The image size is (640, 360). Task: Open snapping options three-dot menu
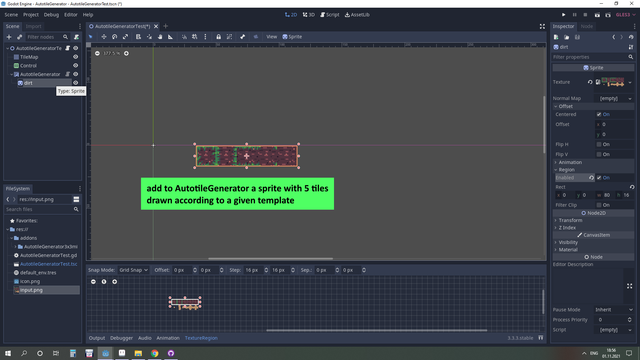(x=205, y=37)
